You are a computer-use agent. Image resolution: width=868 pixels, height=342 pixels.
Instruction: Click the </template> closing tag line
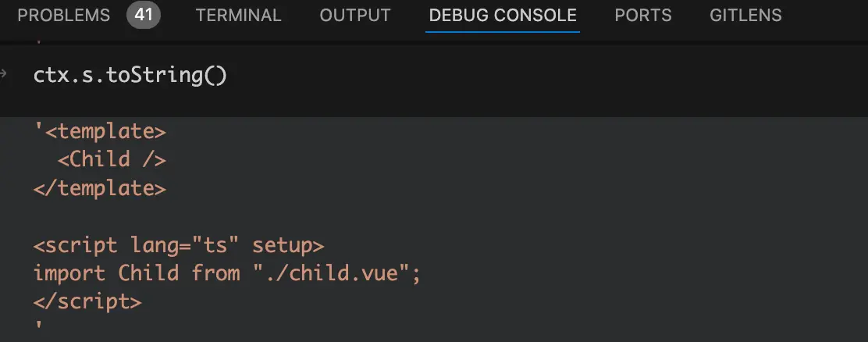tap(99, 188)
